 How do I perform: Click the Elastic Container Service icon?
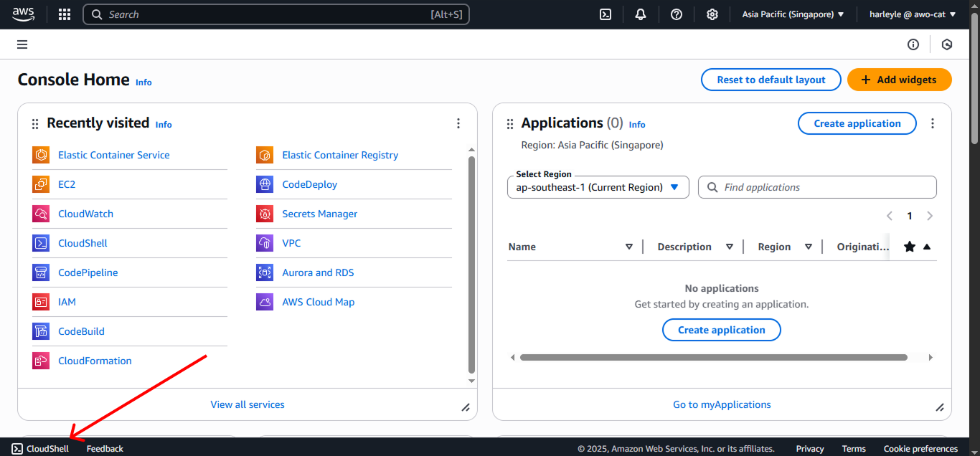tap(41, 155)
